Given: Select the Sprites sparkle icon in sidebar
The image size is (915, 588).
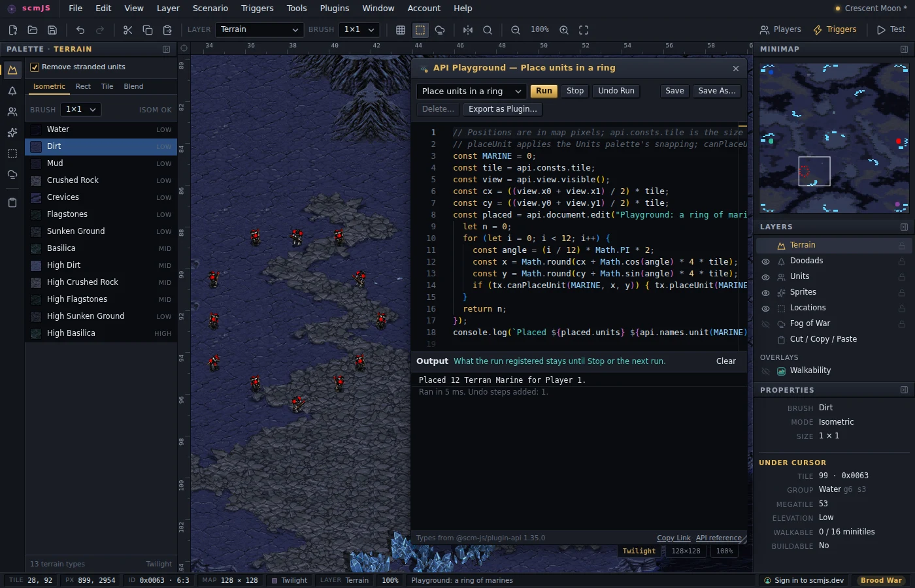Looking at the screenshot, I should point(12,133).
